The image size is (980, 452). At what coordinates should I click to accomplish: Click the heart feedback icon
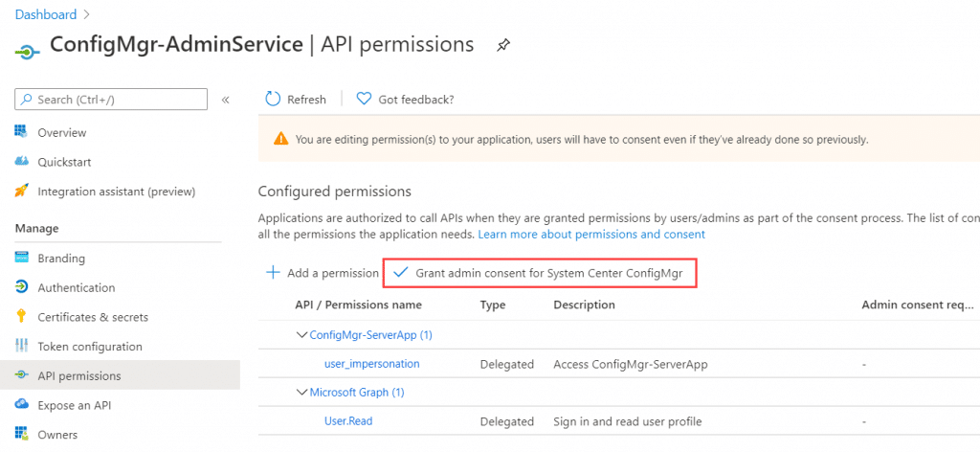click(364, 99)
